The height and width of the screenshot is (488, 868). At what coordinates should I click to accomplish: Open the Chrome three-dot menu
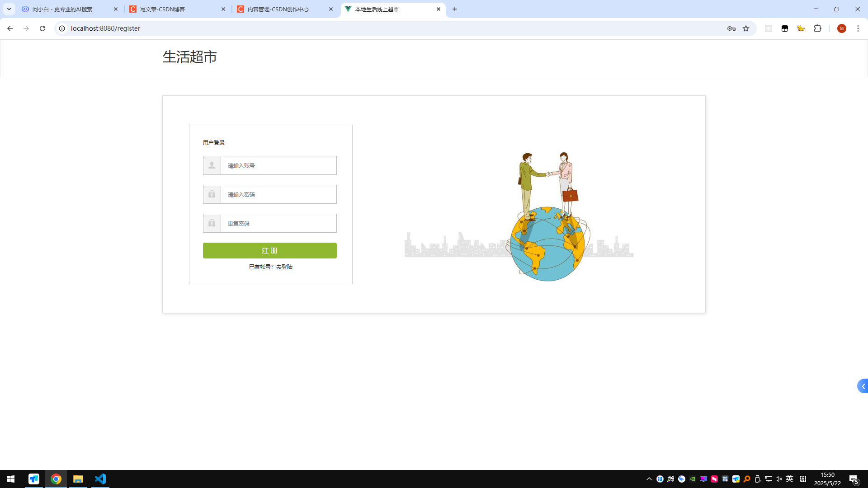pos(858,28)
